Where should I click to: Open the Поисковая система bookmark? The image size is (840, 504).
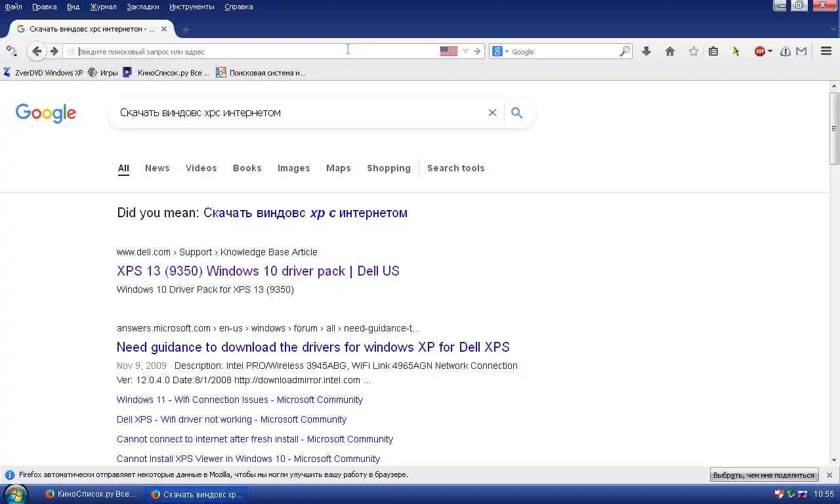click(261, 73)
